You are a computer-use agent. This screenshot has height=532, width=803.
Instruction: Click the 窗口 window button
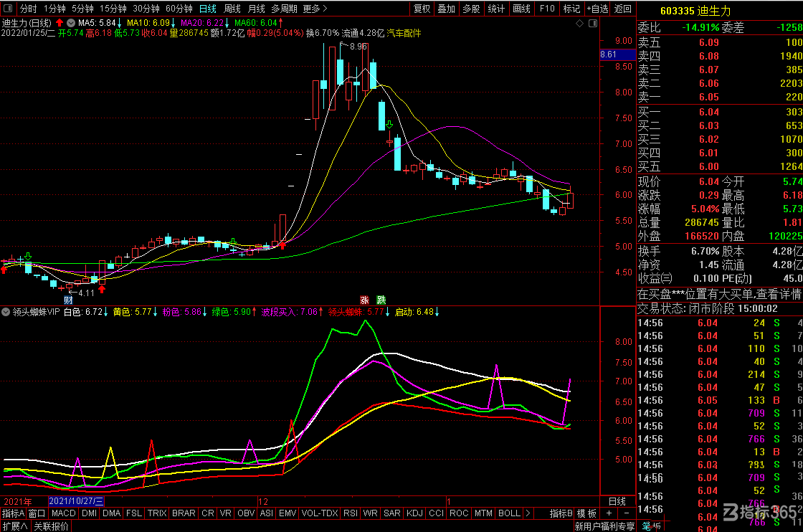(37, 513)
